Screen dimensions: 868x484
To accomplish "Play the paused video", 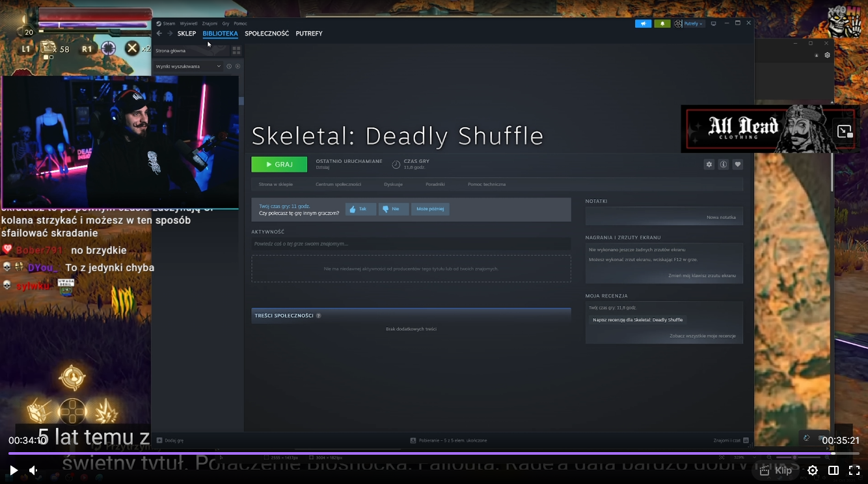I will pyautogui.click(x=13, y=470).
